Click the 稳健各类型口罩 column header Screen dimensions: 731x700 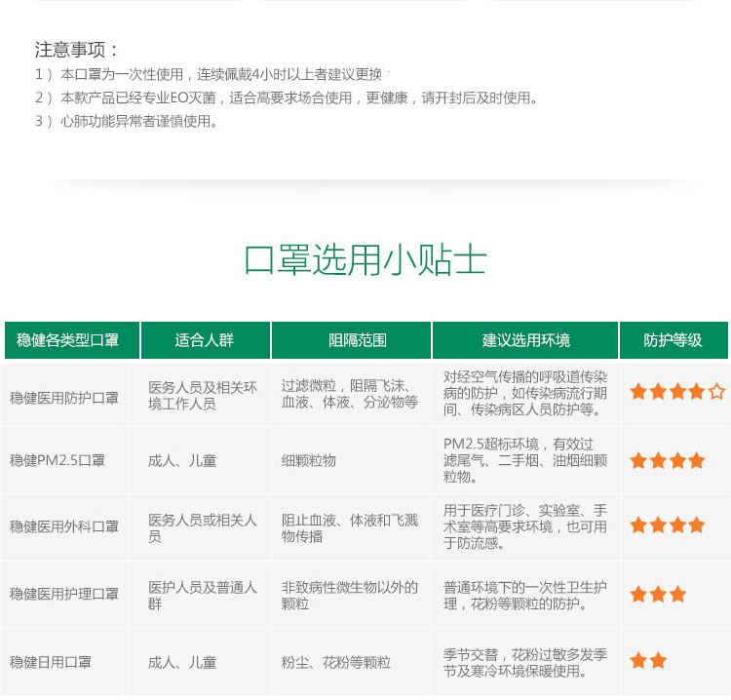click(72, 340)
